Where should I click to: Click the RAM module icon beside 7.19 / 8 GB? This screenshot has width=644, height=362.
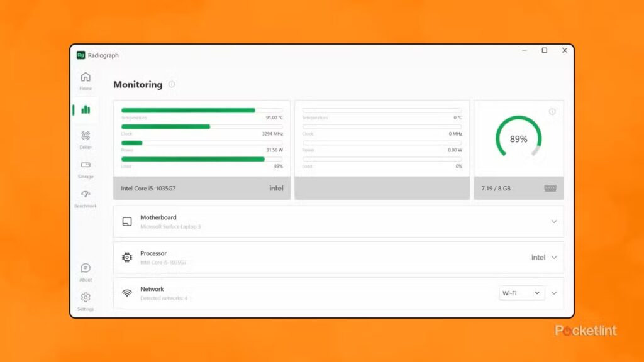point(550,189)
